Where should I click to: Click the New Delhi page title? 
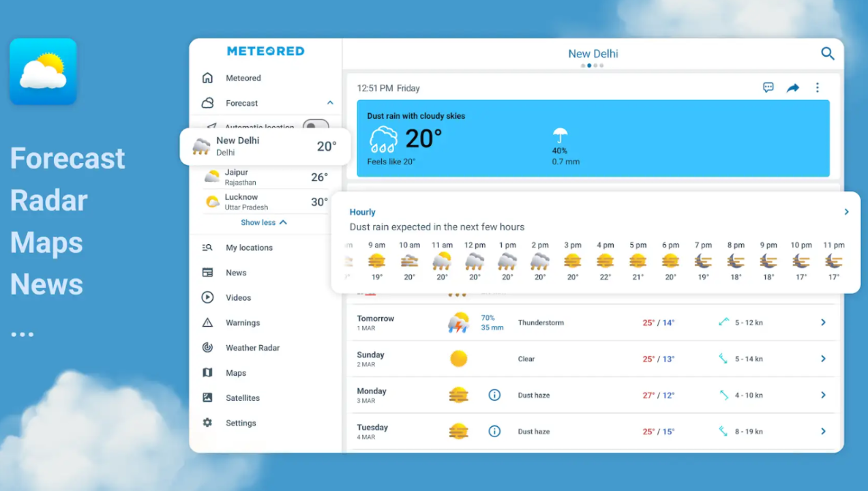click(x=593, y=54)
